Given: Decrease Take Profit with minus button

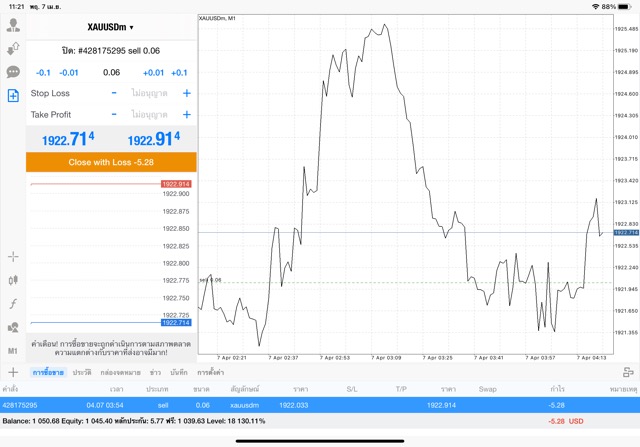Looking at the screenshot, I should tap(112, 115).
